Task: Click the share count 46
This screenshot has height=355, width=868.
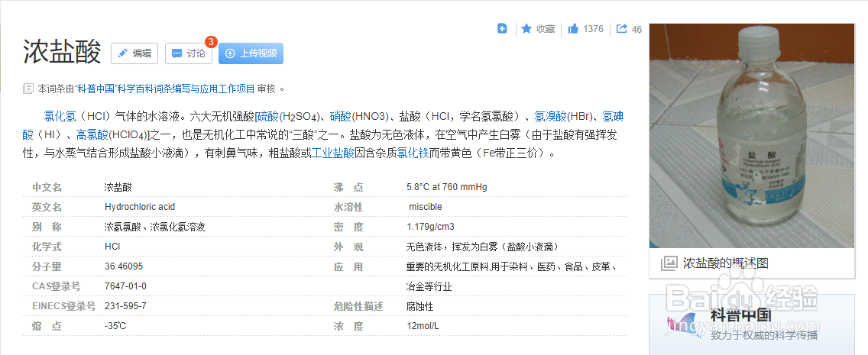Action: pyautogui.click(x=636, y=29)
